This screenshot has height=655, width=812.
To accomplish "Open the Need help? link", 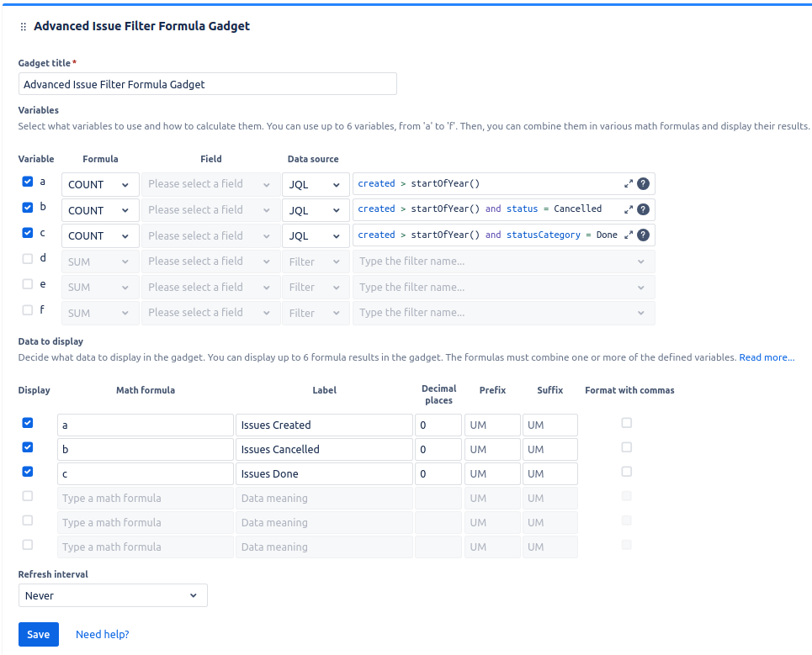I will pos(102,634).
